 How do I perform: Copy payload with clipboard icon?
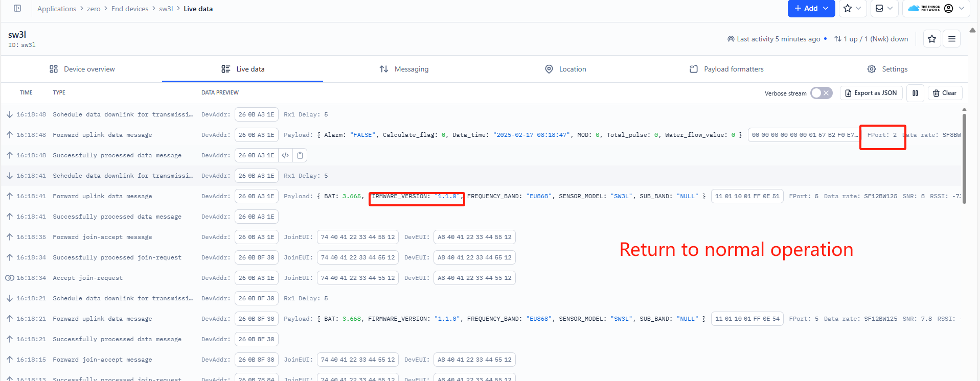point(300,155)
